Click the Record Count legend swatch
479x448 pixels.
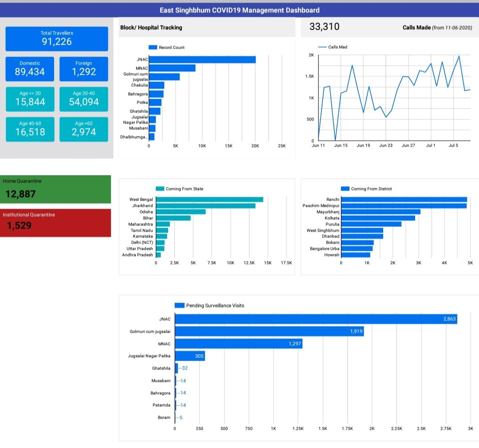(153, 47)
